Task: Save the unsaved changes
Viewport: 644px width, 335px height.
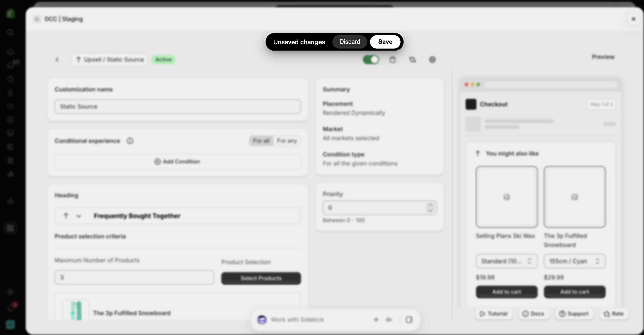Action: click(385, 42)
